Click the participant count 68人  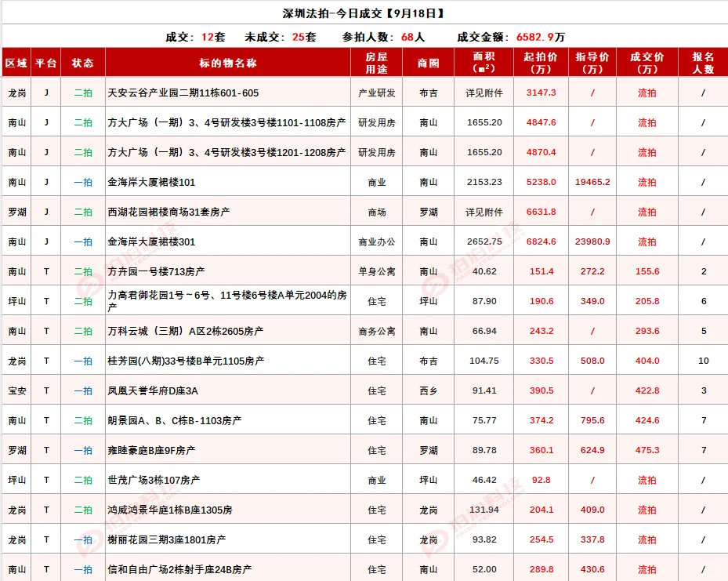click(413, 37)
